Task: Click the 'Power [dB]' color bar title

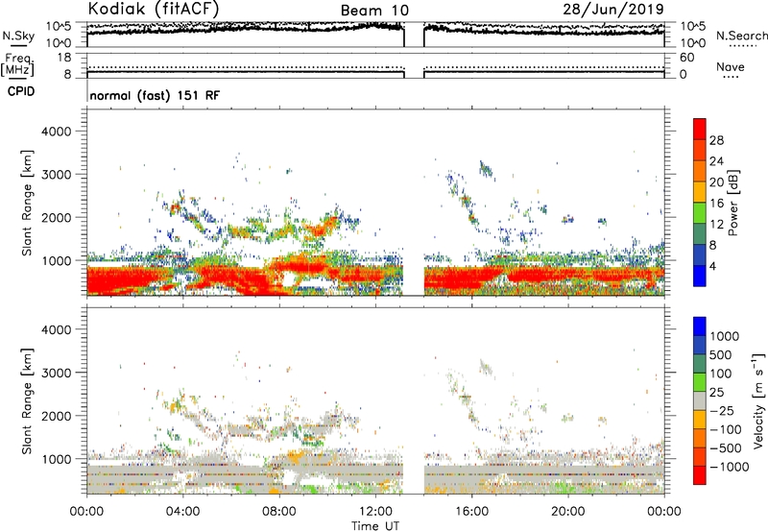Action: (x=732, y=203)
